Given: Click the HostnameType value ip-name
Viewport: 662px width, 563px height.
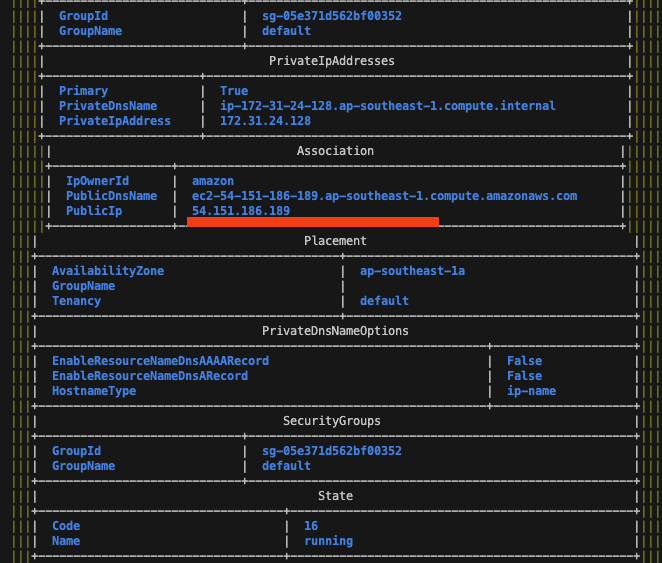Looking at the screenshot, I should pyautogui.click(x=532, y=391).
